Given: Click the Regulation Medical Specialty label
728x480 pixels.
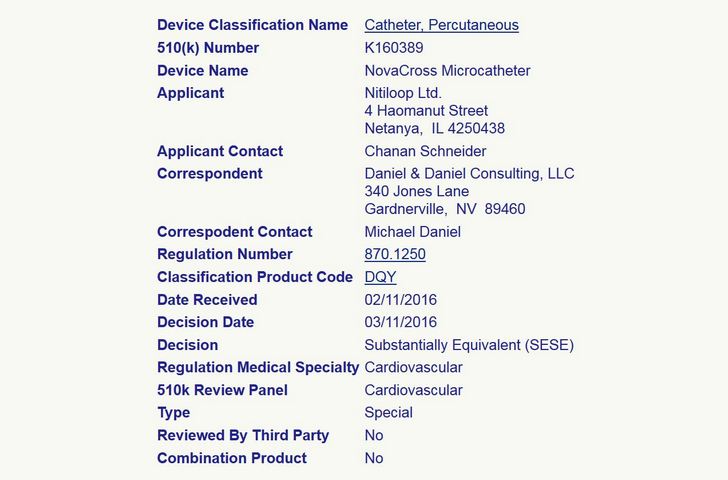Looking at the screenshot, I should pyautogui.click(x=257, y=367).
